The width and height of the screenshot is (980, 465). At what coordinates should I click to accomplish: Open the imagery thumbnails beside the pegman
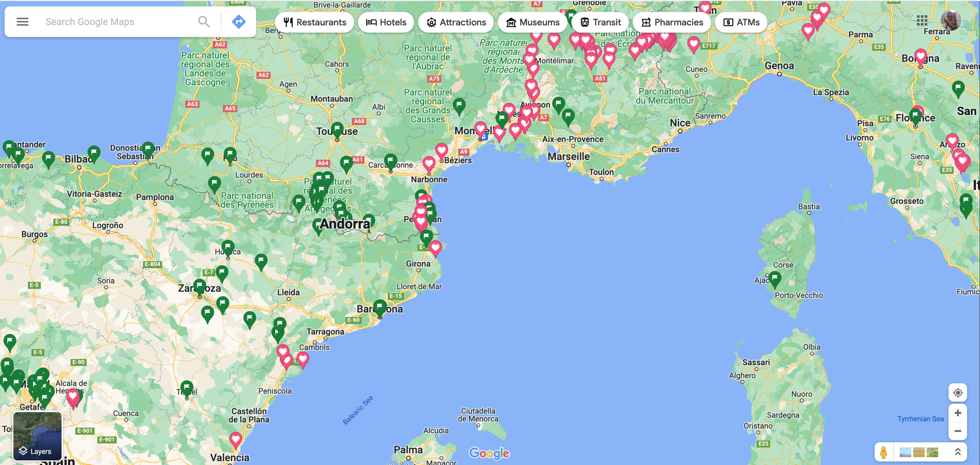[919, 452]
